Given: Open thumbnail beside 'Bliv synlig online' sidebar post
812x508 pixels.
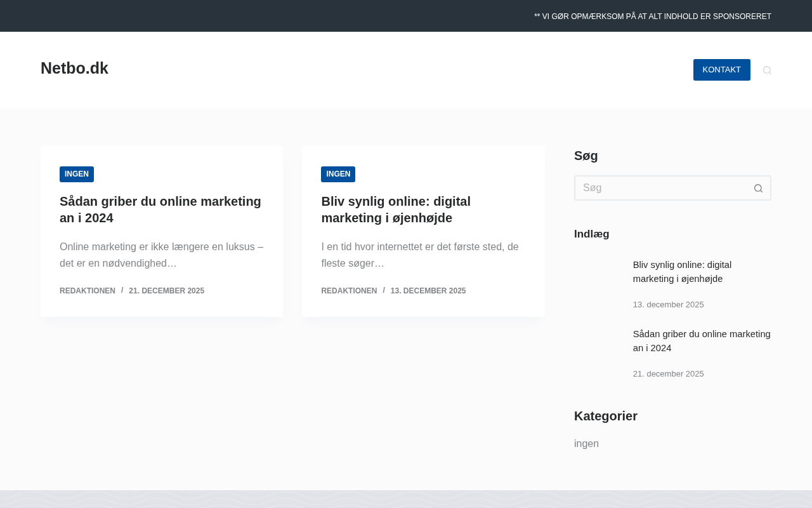Looking at the screenshot, I should (x=598, y=283).
